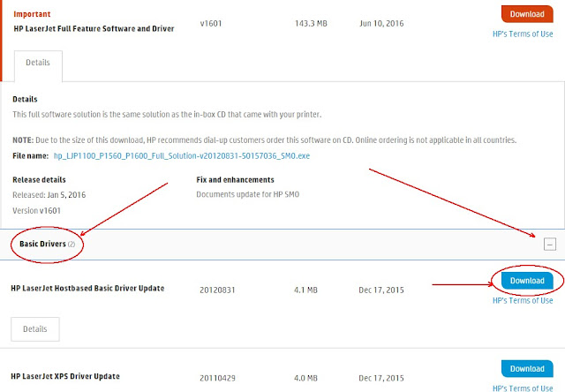Click the Version v1601 release detail

click(x=36, y=210)
